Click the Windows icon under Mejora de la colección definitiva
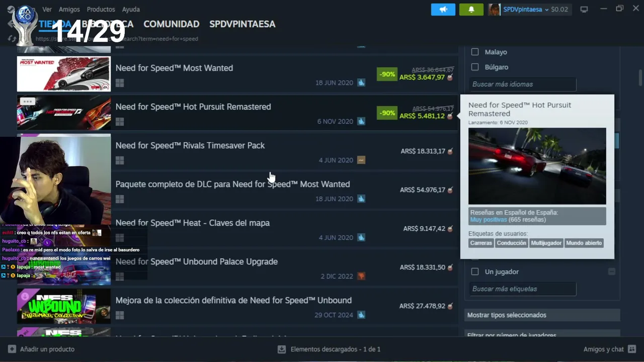Screen dimensions: 644x362 (x=120, y=315)
